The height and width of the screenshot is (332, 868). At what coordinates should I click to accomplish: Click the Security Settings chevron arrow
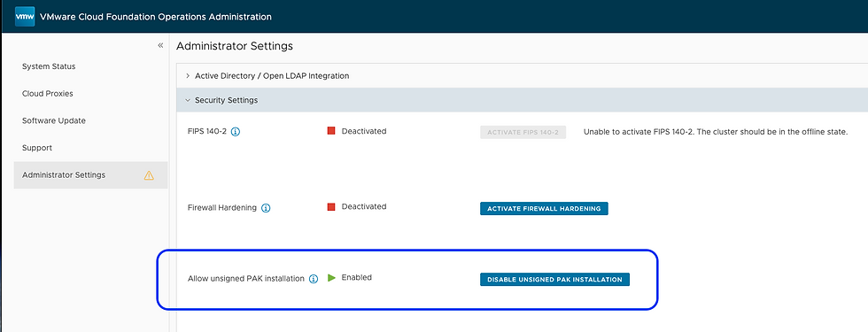pos(188,101)
